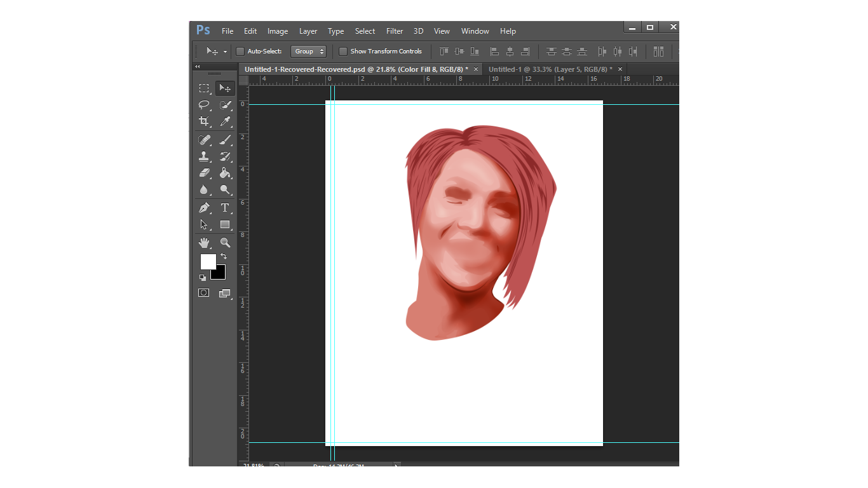The width and height of the screenshot is (868, 488).
Task: Close the Untitled-1 @ 33.3% tab
Action: [x=620, y=69]
